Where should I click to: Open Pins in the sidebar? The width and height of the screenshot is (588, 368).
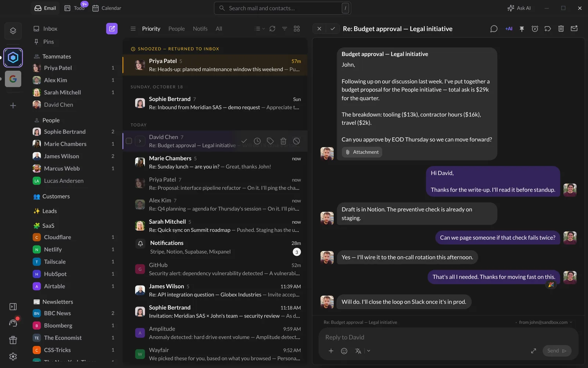(x=48, y=42)
